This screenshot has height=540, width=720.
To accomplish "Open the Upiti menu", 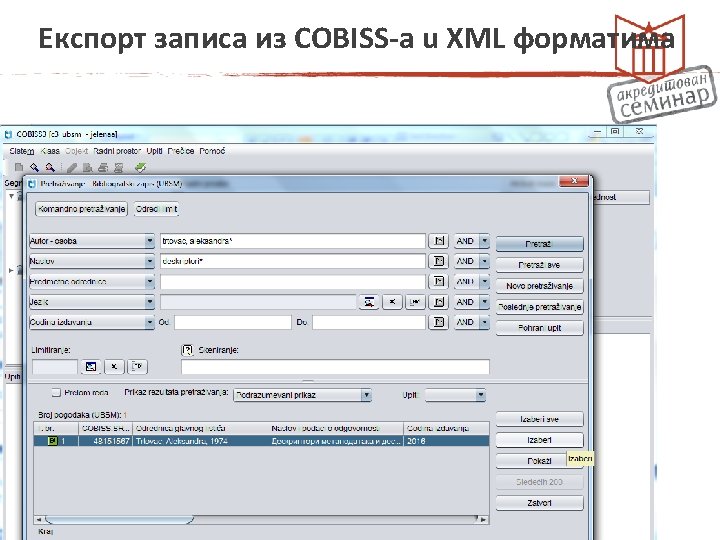I will 154,151.
